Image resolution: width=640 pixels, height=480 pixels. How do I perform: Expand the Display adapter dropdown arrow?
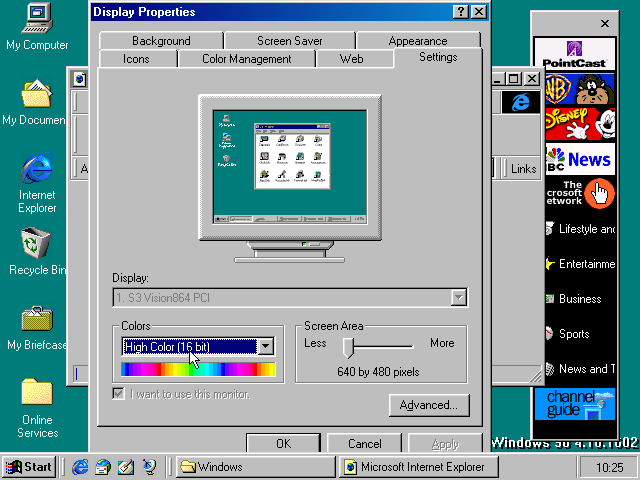pyautogui.click(x=459, y=298)
